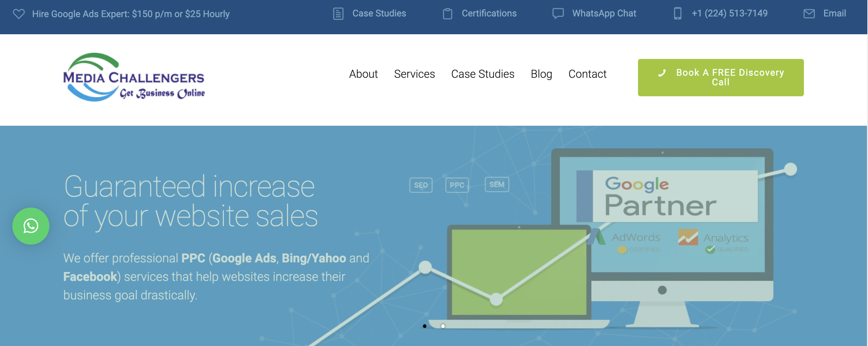Click the Email link in the top bar
Image resolution: width=868 pixels, height=346 pixels.
pos(835,13)
